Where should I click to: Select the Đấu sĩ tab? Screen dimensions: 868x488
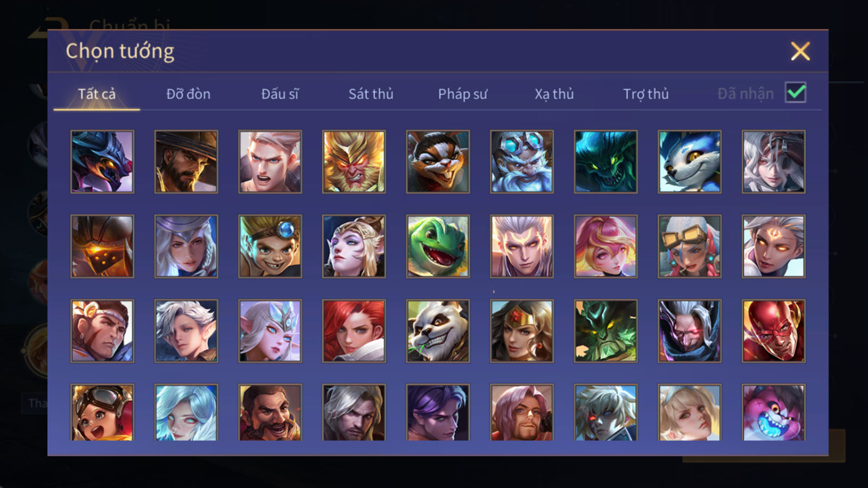coord(280,94)
